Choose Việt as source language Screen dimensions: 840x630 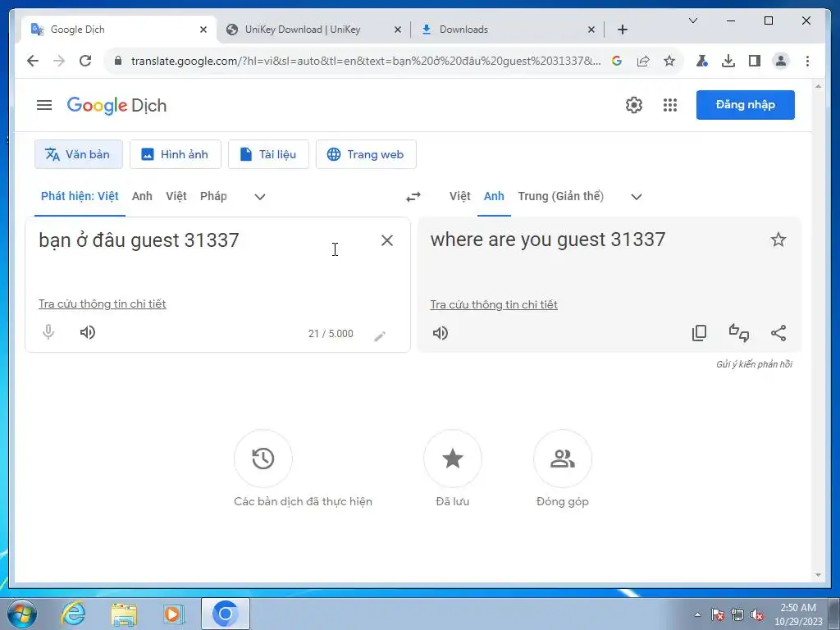176,196
